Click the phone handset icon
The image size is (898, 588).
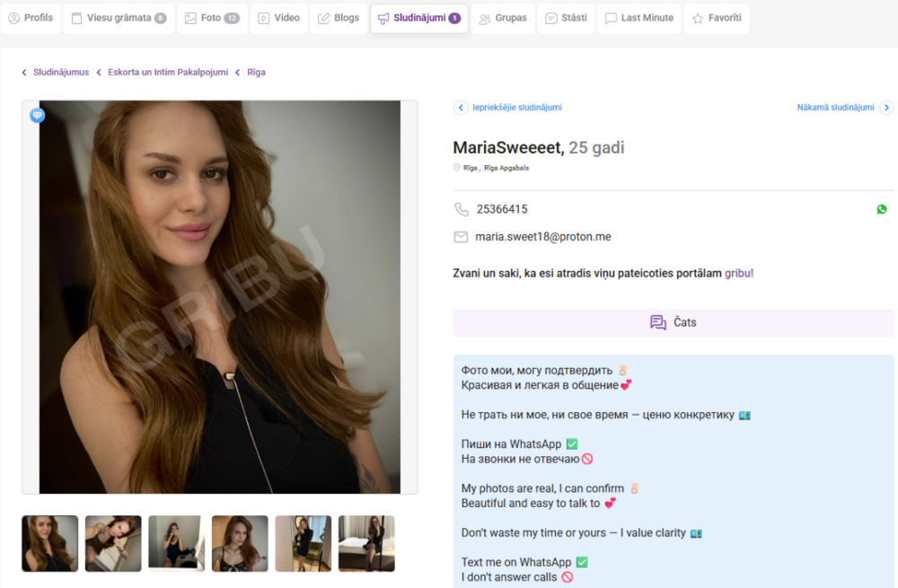(x=461, y=209)
